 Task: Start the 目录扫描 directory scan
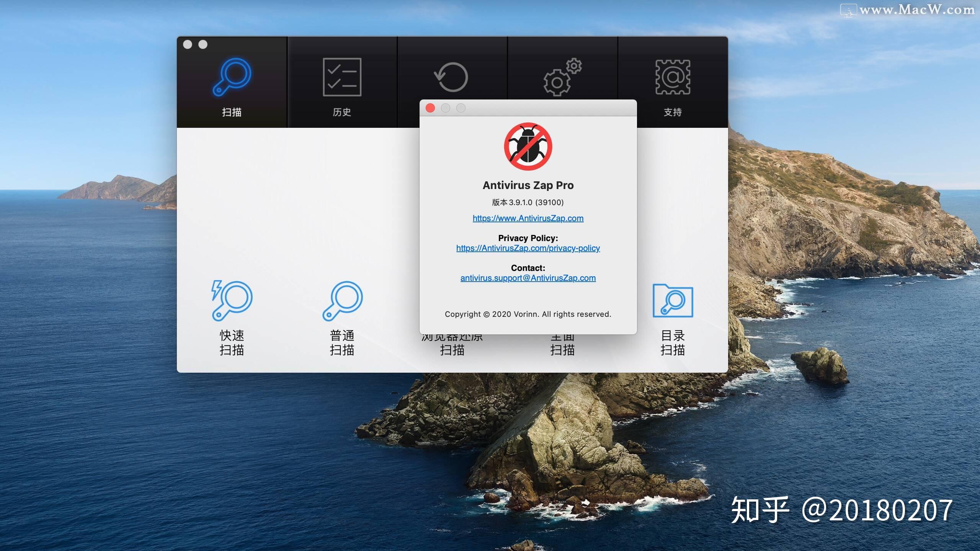point(673,320)
